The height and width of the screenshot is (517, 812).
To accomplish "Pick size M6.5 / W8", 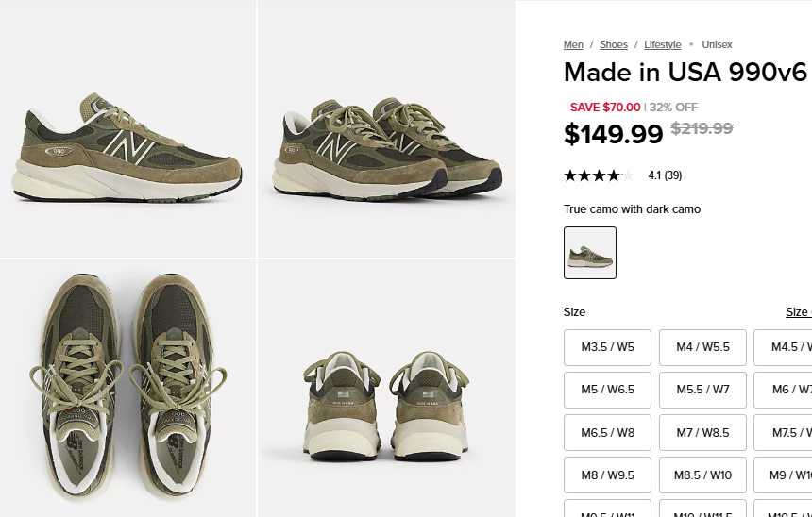I will [608, 433].
